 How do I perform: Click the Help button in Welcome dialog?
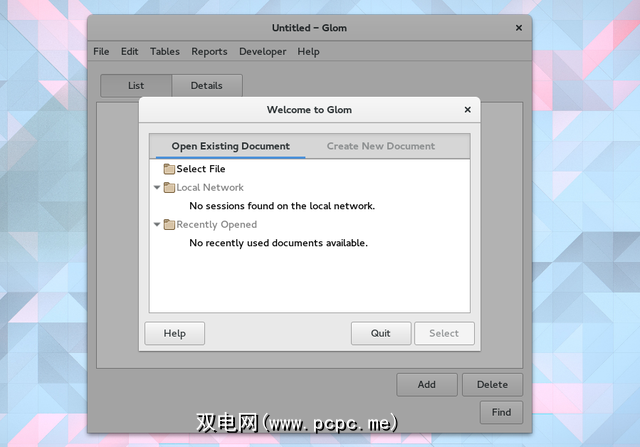[175, 334]
